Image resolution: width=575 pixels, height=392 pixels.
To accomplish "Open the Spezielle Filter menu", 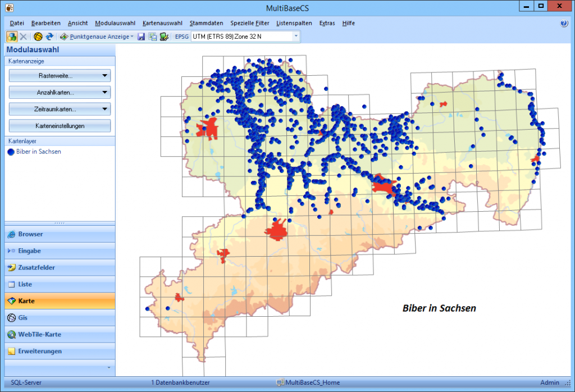I will click(x=250, y=23).
